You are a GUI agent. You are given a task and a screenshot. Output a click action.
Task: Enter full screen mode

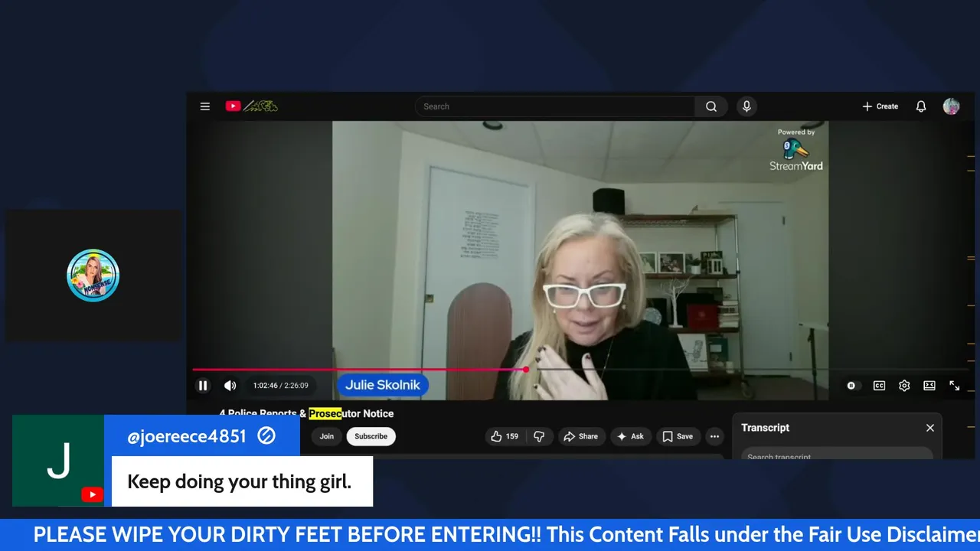point(955,386)
